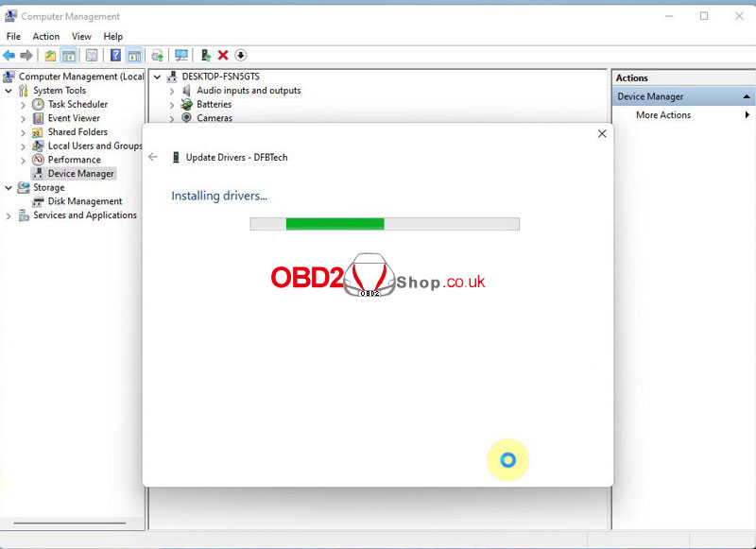The image size is (756, 549).
Task: Click the Up one level folder icon
Action: (x=50, y=56)
